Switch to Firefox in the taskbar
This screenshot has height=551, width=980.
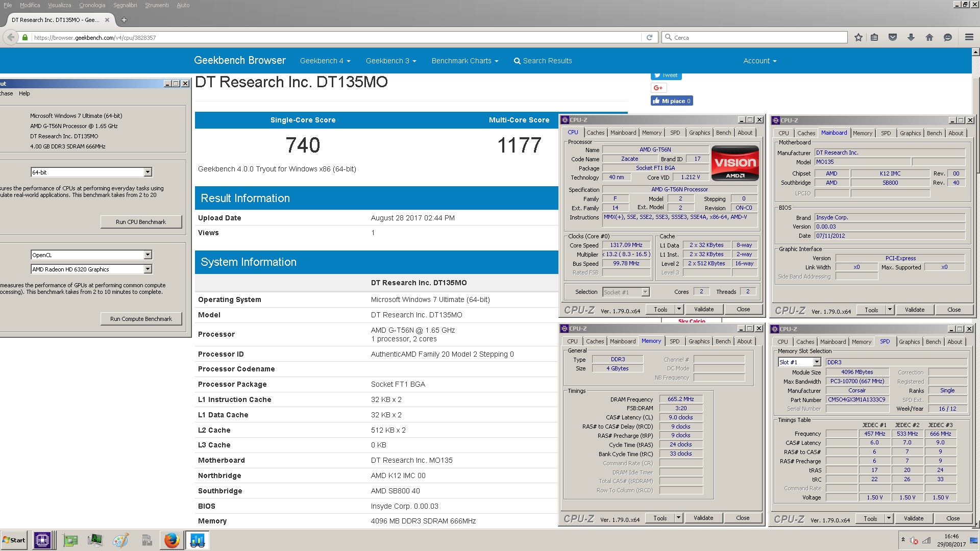[x=172, y=540]
